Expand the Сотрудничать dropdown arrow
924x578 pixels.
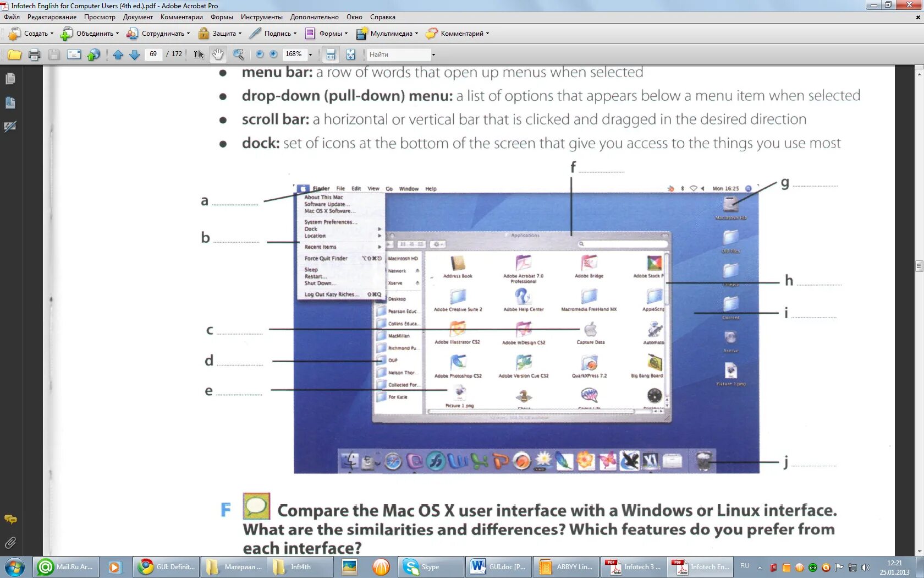click(188, 34)
